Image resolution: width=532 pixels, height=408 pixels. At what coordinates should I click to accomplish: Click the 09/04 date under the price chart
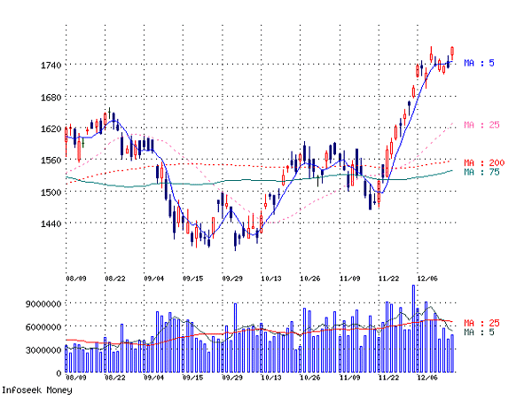pyautogui.click(x=154, y=279)
